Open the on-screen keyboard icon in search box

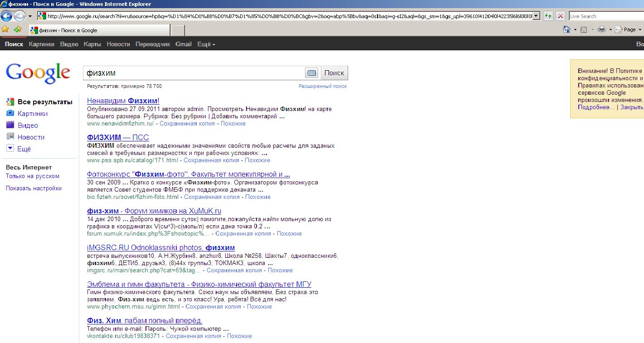pos(312,72)
